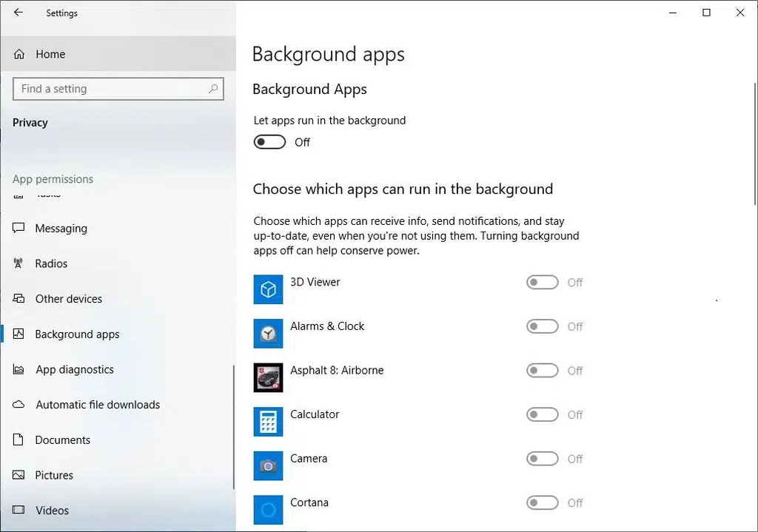Click the Asphalt 8: Airborne app name
The height and width of the screenshot is (532, 758).
coord(337,370)
